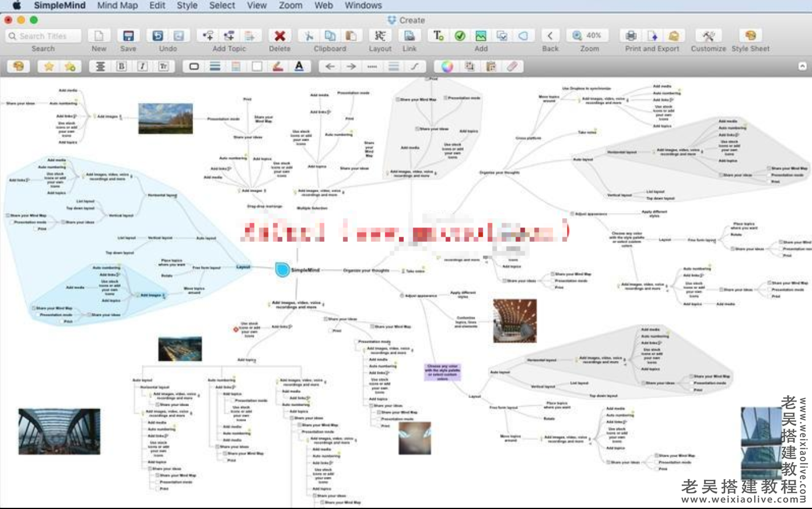Open the Windows menu
812x509 pixels.
click(x=363, y=5)
